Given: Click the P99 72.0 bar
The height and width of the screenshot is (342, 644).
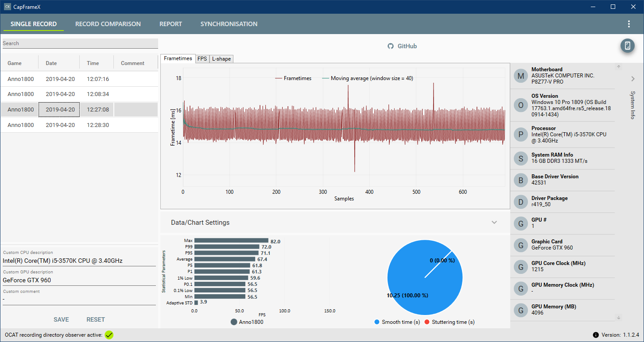Looking at the screenshot, I should [227, 247].
